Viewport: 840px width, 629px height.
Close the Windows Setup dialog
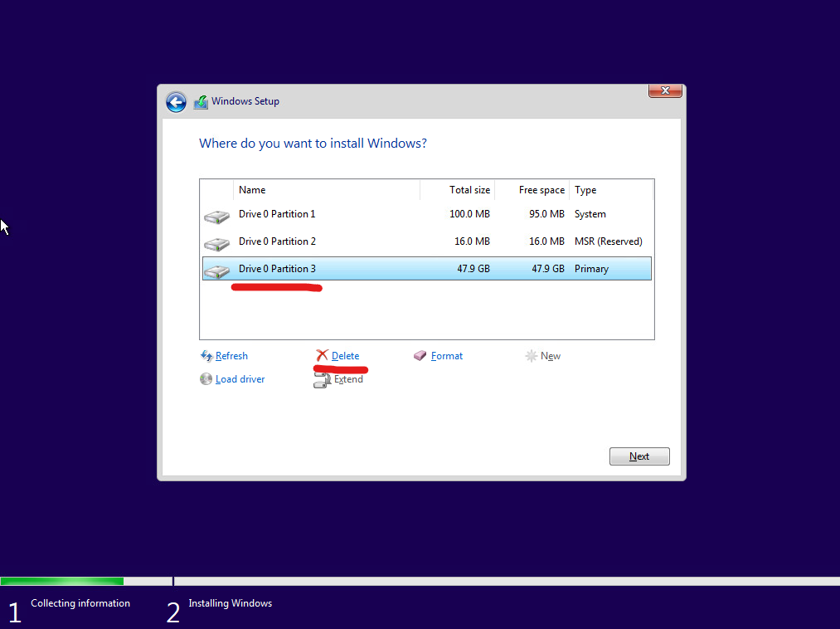[665, 90]
